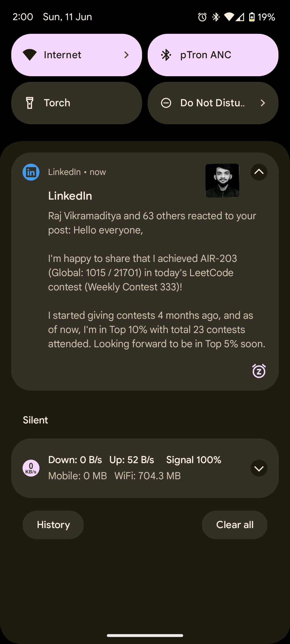Snooze the LinkedIn notification
This screenshot has width=290, height=644.
click(x=259, y=371)
